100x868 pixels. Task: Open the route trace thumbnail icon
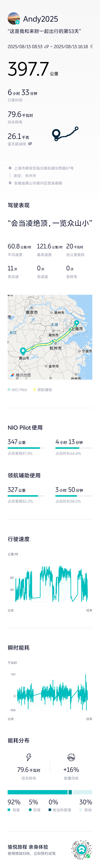65,134
